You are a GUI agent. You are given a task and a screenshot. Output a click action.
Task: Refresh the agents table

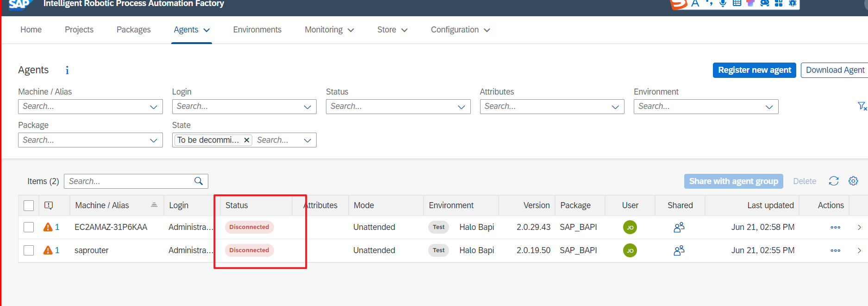click(x=833, y=181)
